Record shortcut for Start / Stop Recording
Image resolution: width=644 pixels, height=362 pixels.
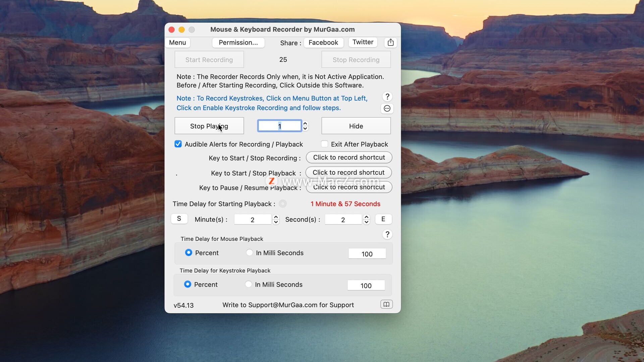pos(349,158)
